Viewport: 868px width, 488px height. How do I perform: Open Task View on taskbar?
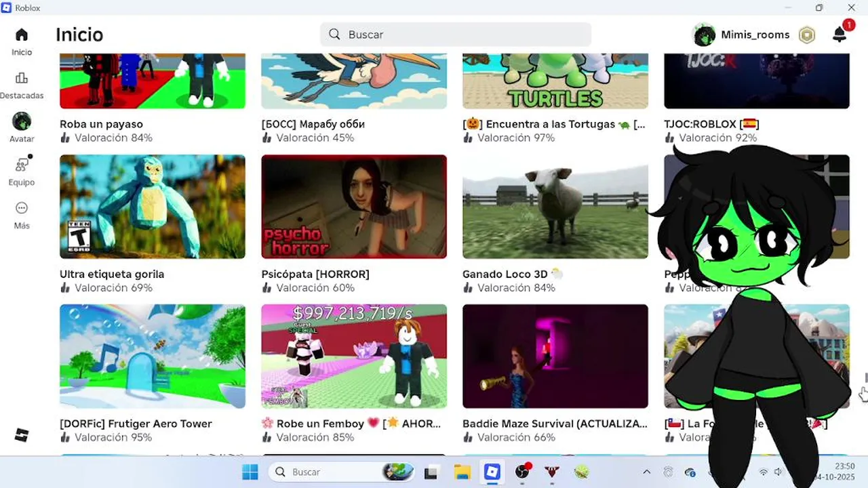click(x=431, y=472)
